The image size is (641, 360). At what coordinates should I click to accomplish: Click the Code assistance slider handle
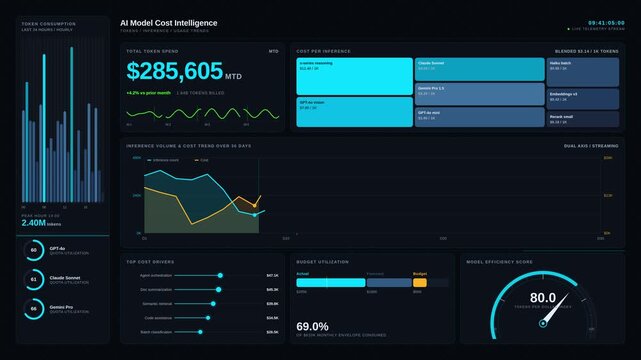pyautogui.click(x=208, y=318)
